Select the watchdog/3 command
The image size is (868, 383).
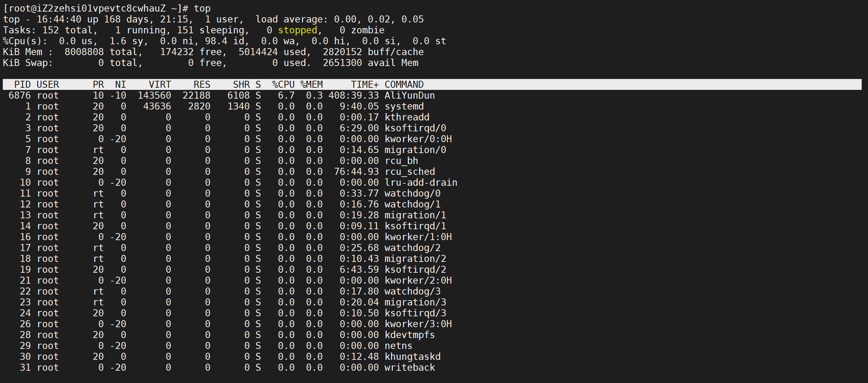(x=412, y=291)
